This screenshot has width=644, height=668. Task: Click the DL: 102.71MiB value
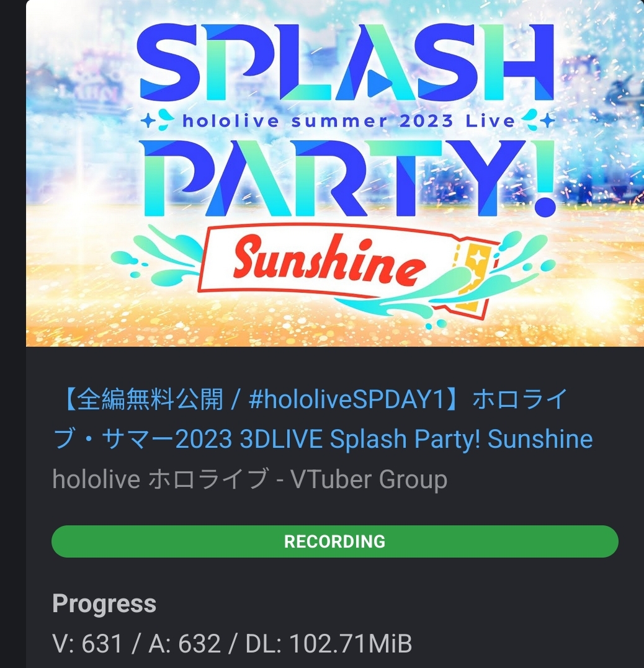pos(329,643)
